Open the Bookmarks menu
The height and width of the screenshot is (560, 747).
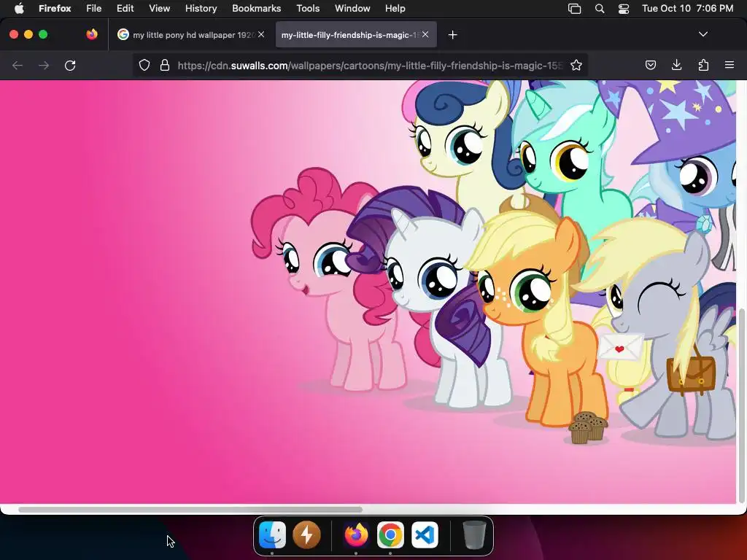pyautogui.click(x=256, y=8)
